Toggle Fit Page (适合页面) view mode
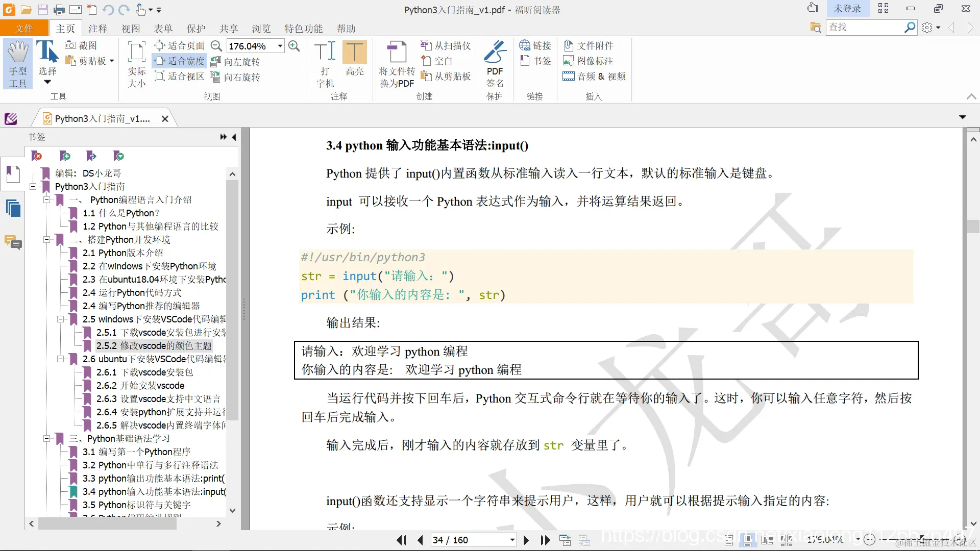 click(180, 45)
